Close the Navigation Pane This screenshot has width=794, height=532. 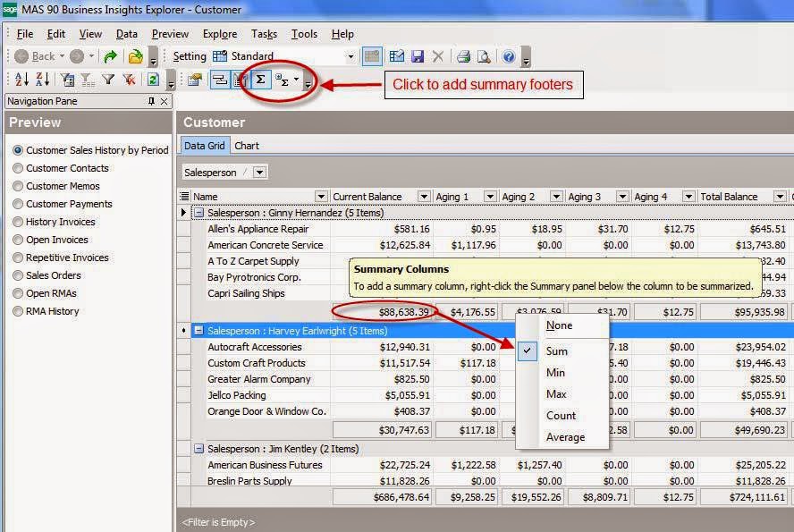164,101
